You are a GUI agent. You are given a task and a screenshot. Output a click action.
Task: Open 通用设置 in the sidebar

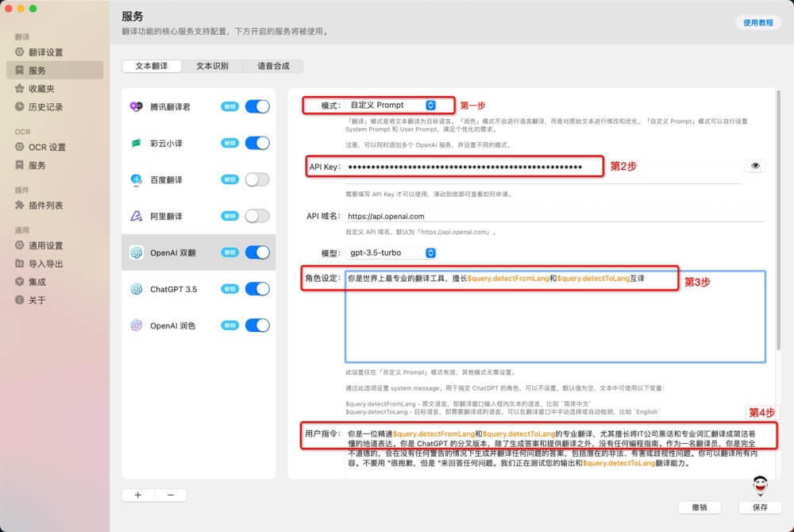coord(55,245)
